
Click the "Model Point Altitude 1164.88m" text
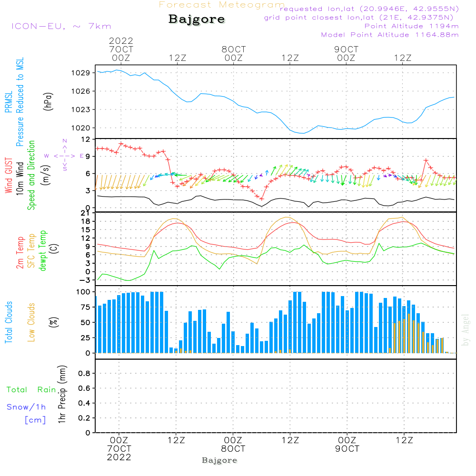tap(390, 35)
